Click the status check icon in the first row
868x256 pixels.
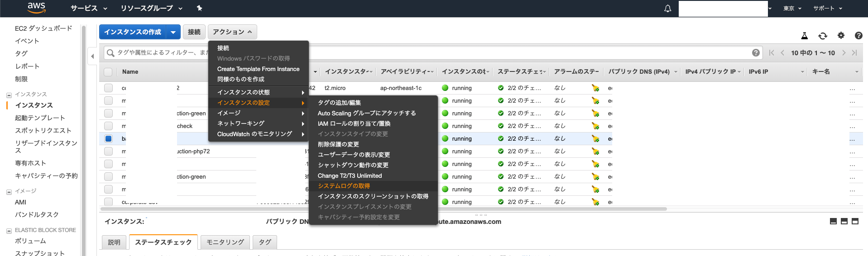tap(501, 88)
